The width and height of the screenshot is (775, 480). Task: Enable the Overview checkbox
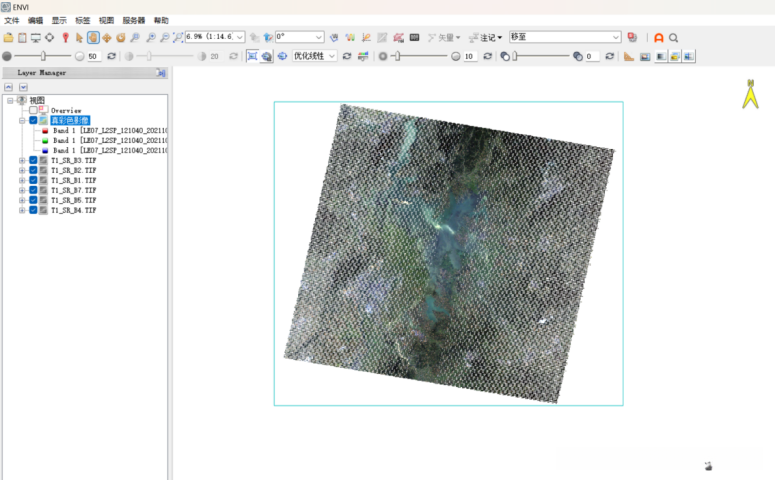click(x=33, y=110)
